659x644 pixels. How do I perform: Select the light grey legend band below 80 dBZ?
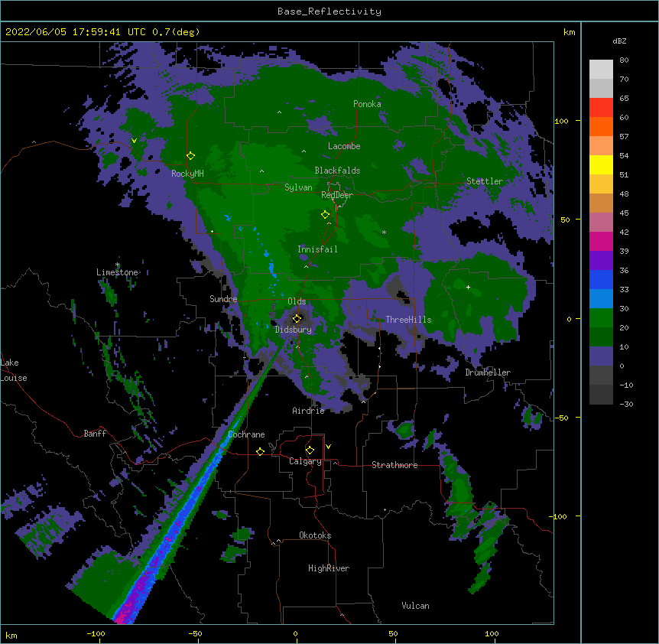click(601, 70)
